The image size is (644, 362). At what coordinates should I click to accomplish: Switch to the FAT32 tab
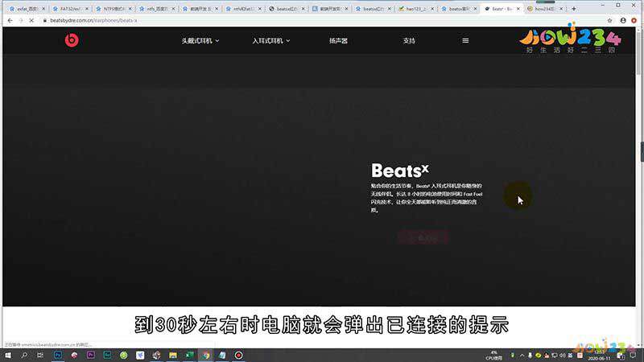(70, 9)
